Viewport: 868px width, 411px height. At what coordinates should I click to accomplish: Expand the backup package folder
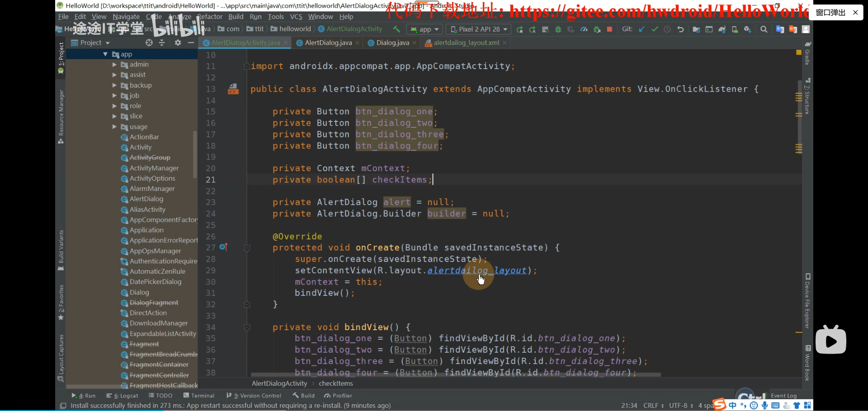point(114,85)
